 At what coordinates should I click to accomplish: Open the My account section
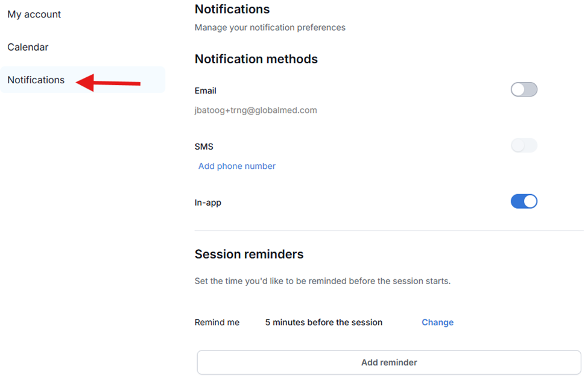tap(34, 14)
